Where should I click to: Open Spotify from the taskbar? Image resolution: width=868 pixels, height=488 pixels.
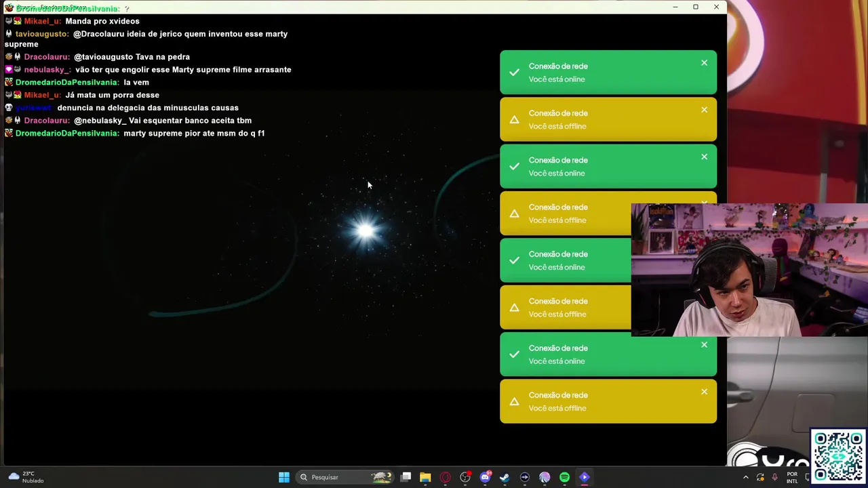pos(564,477)
